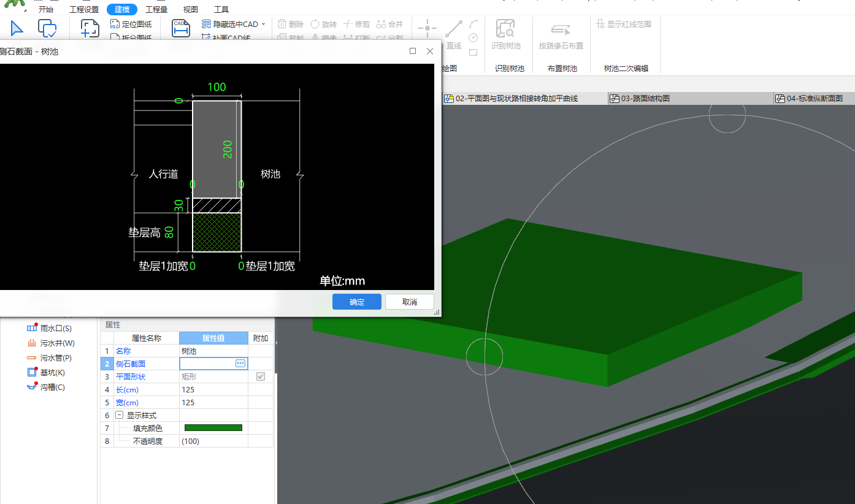Screen dimensions: 855x504
Task: Click the 取消 cancel button
Action: click(410, 302)
